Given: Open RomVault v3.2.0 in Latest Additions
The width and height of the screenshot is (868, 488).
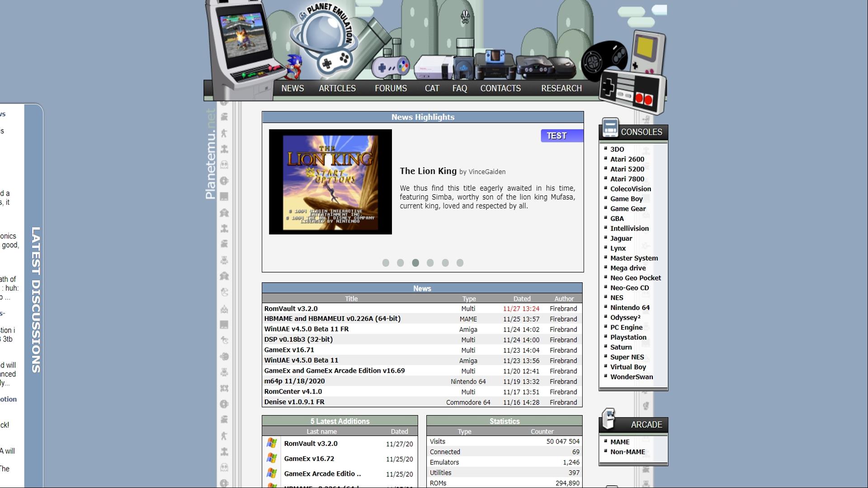Looking at the screenshot, I should tap(311, 444).
